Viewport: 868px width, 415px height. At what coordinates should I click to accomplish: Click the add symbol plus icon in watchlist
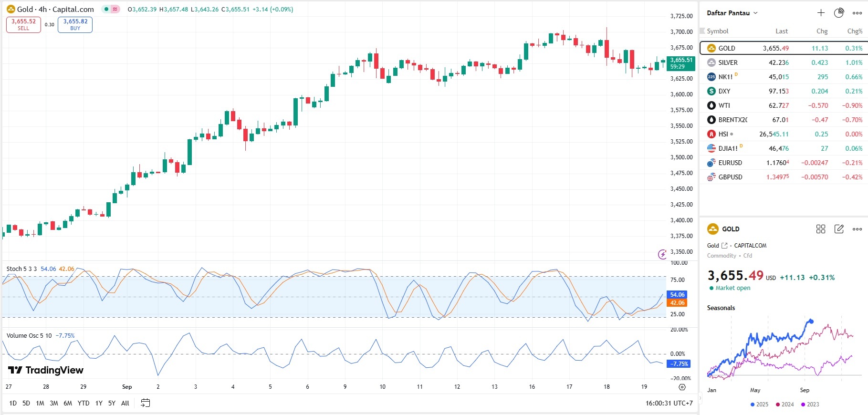[x=821, y=13]
